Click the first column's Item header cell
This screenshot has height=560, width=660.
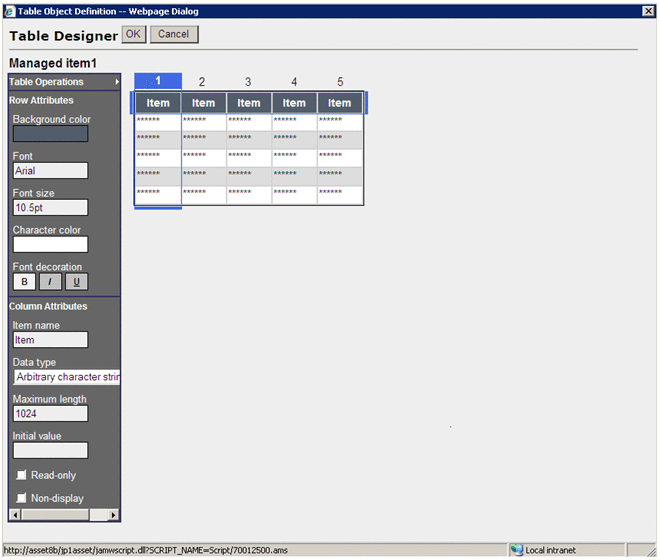coord(158,103)
